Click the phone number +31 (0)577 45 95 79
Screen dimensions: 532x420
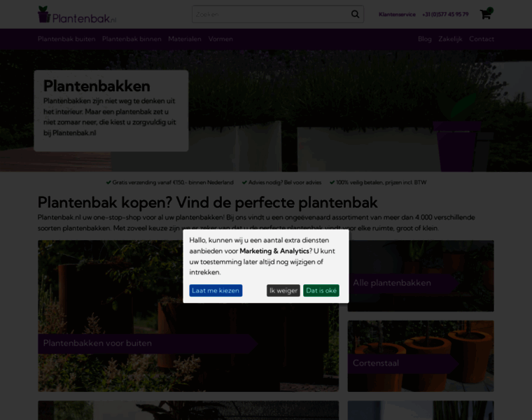(445, 14)
